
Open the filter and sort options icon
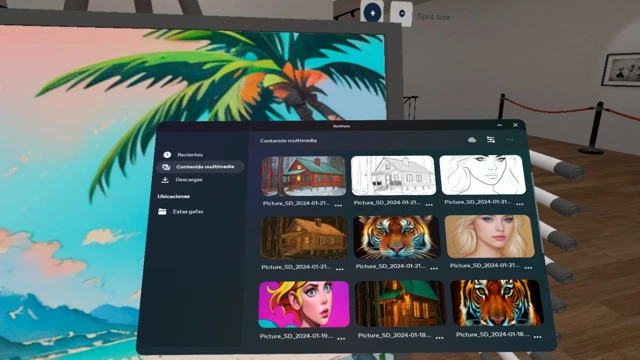[491, 140]
